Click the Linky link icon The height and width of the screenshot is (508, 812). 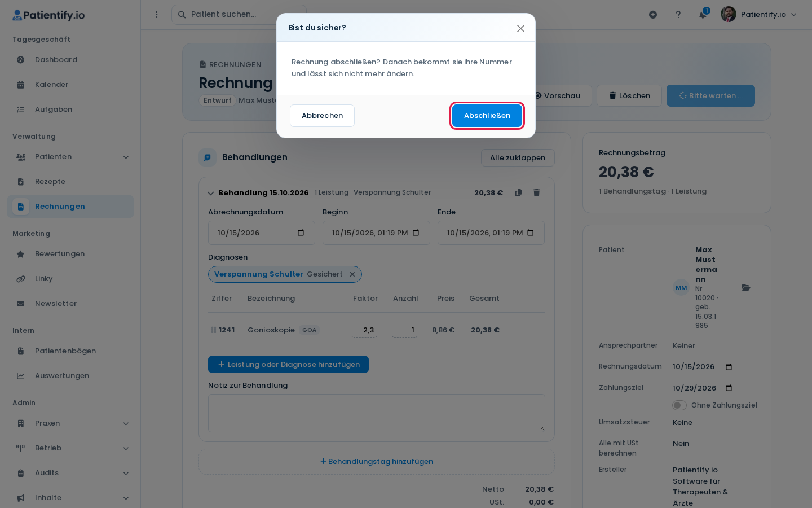pos(21,279)
